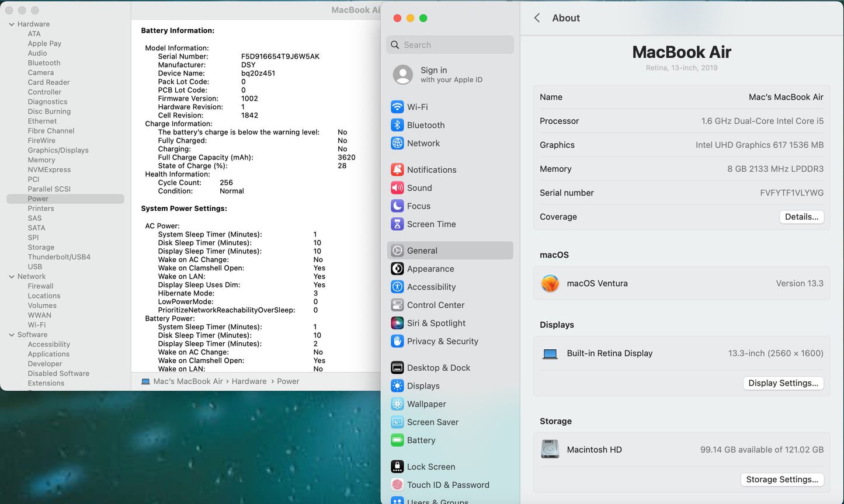This screenshot has height=504, width=844.
Task: Click the Touch ID & Password fingerprint icon
Action: coord(397,485)
